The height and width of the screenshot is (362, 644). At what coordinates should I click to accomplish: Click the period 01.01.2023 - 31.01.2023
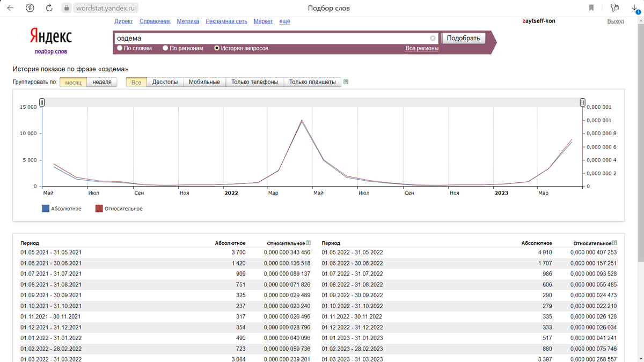[x=353, y=338]
